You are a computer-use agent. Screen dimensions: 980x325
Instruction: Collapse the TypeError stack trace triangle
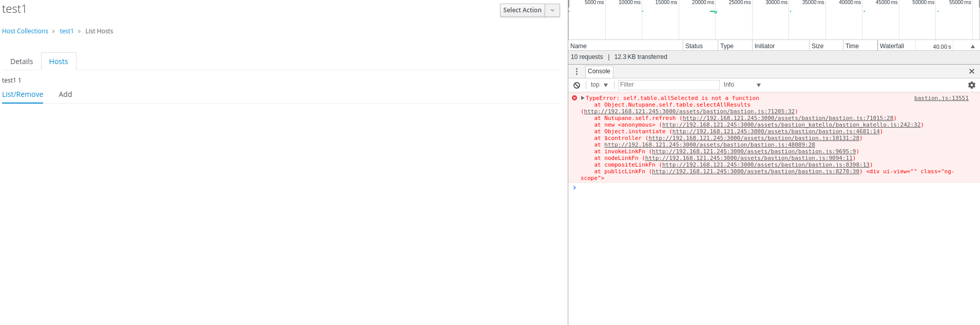pyautogui.click(x=583, y=98)
